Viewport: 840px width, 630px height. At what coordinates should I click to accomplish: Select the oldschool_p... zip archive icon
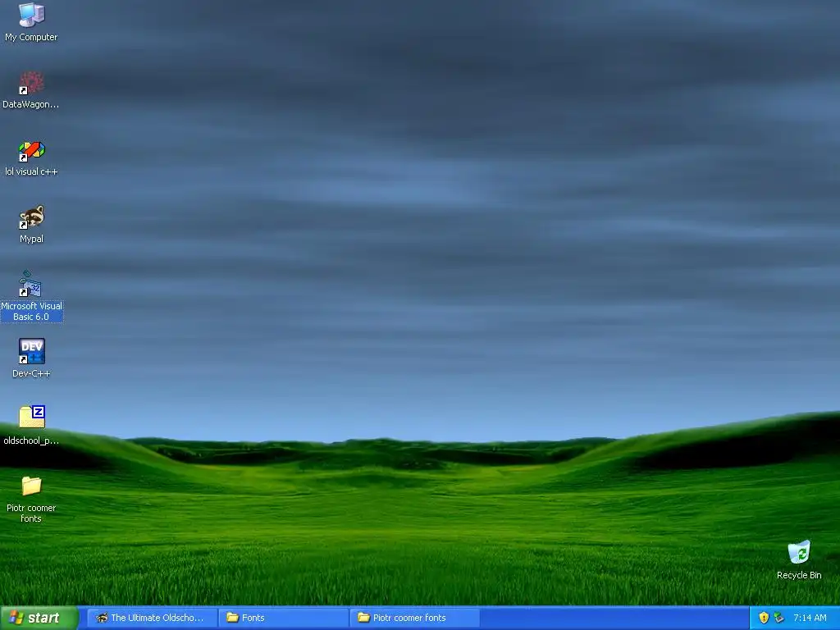tap(32, 418)
